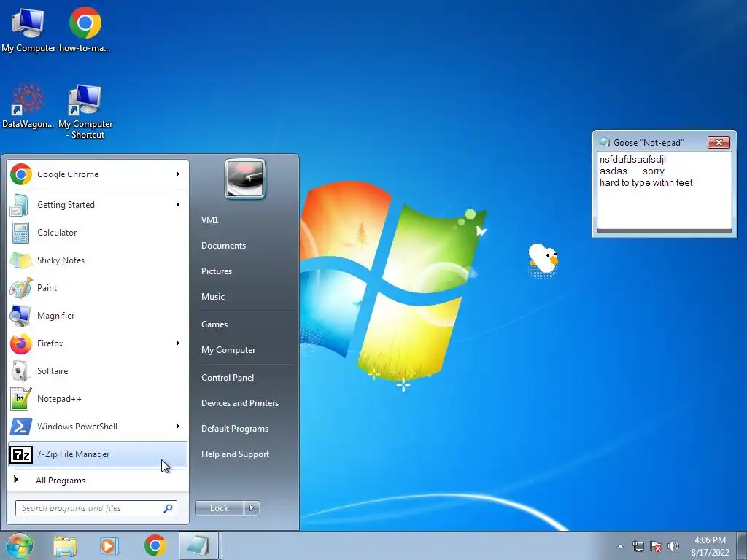The height and width of the screenshot is (560, 747).
Task: Click the Goose Not-epad taskbar button
Action: coord(198,545)
